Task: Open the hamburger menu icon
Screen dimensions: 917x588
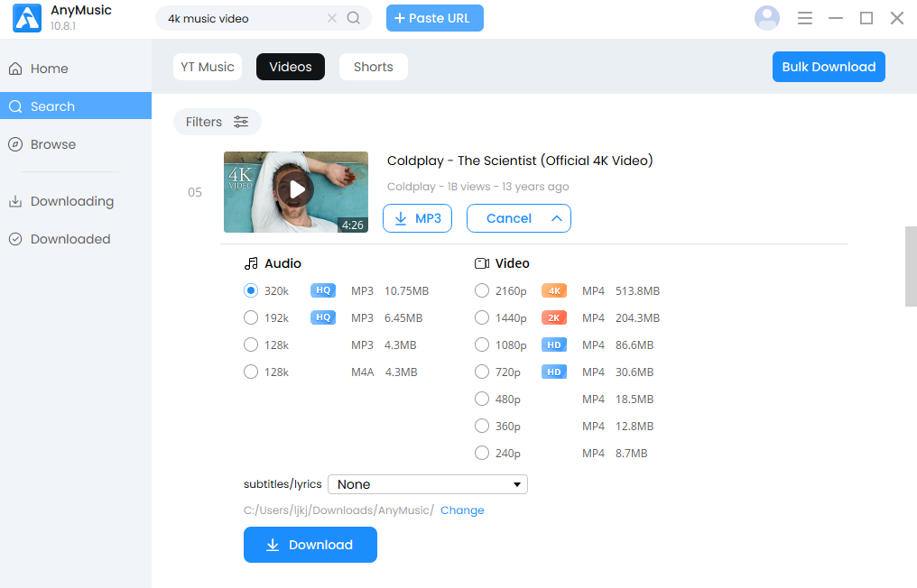Action: [805, 18]
